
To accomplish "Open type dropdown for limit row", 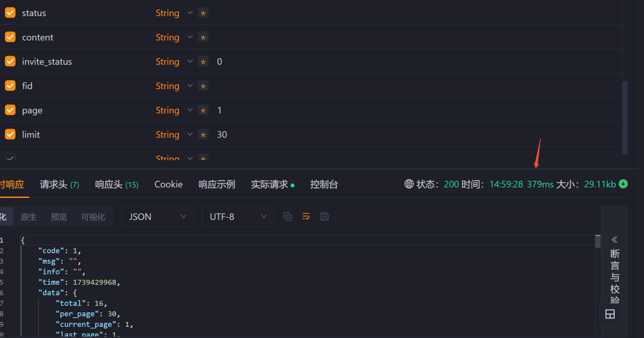I will (174, 134).
